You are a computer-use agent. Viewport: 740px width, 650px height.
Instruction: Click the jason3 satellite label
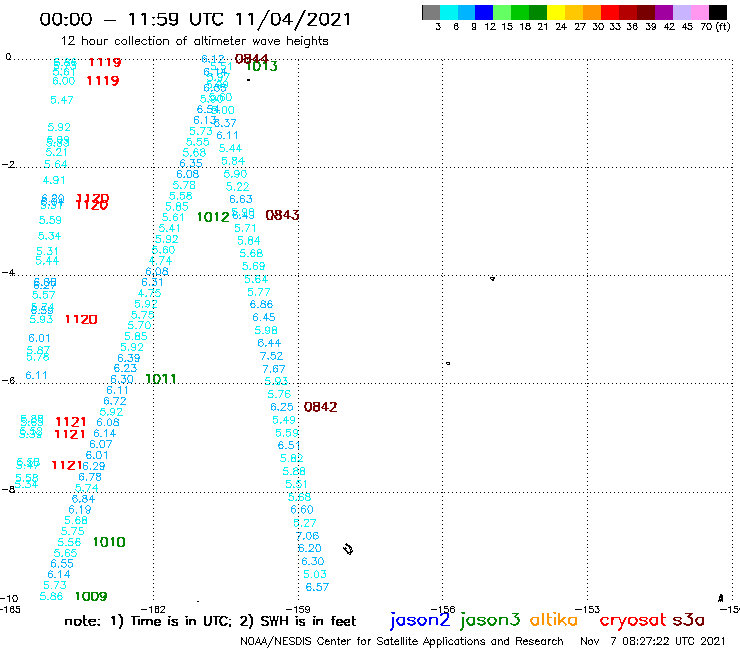click(x=490, y=620)
